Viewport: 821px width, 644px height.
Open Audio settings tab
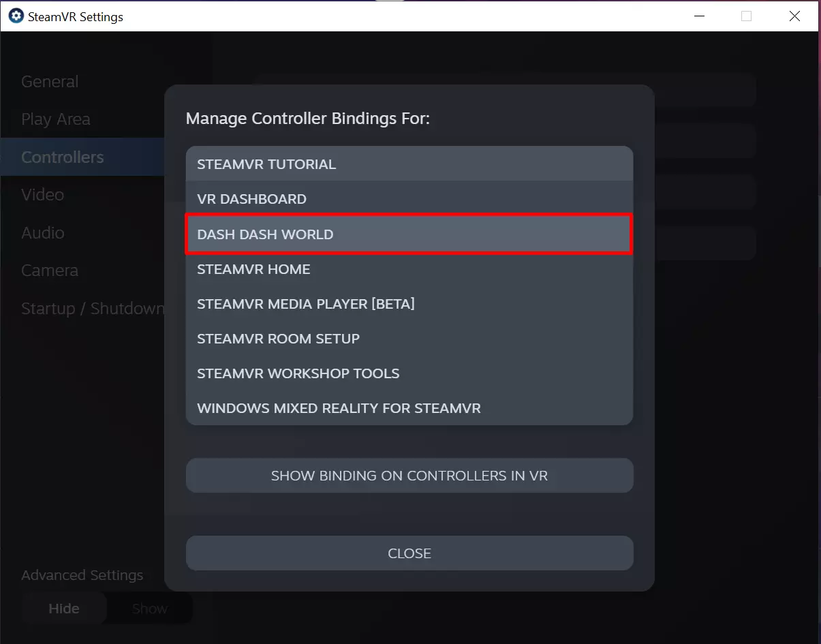(x=43, y=233)
